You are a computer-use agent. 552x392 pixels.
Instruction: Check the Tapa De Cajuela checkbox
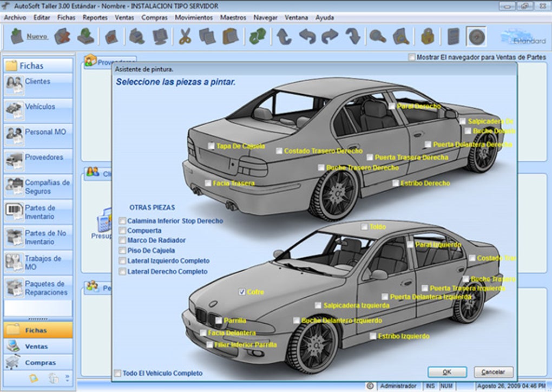coord(211,146)
